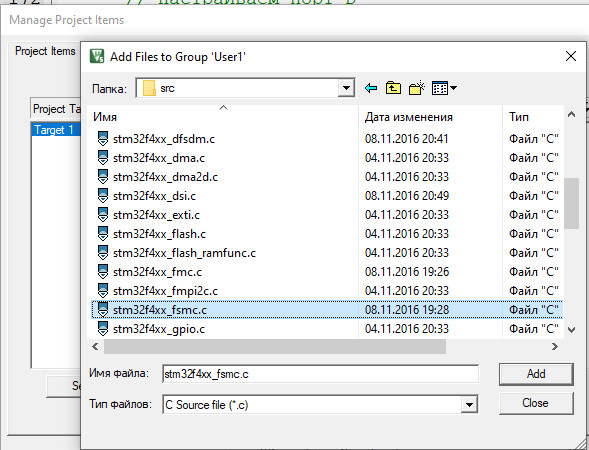Screen dimensions: 589x450
Task: Click the file icon of stm32f4xx_dma.c
Action: click(x=103, y=157)
